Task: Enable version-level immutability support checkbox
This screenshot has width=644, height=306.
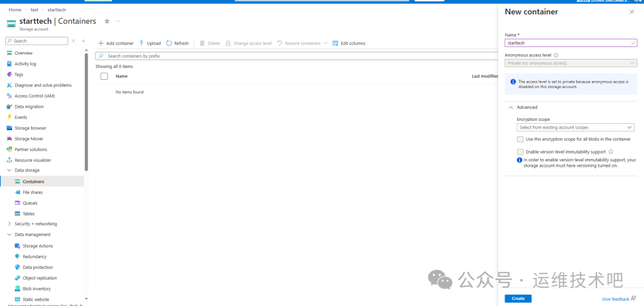Action: [521, 152]
